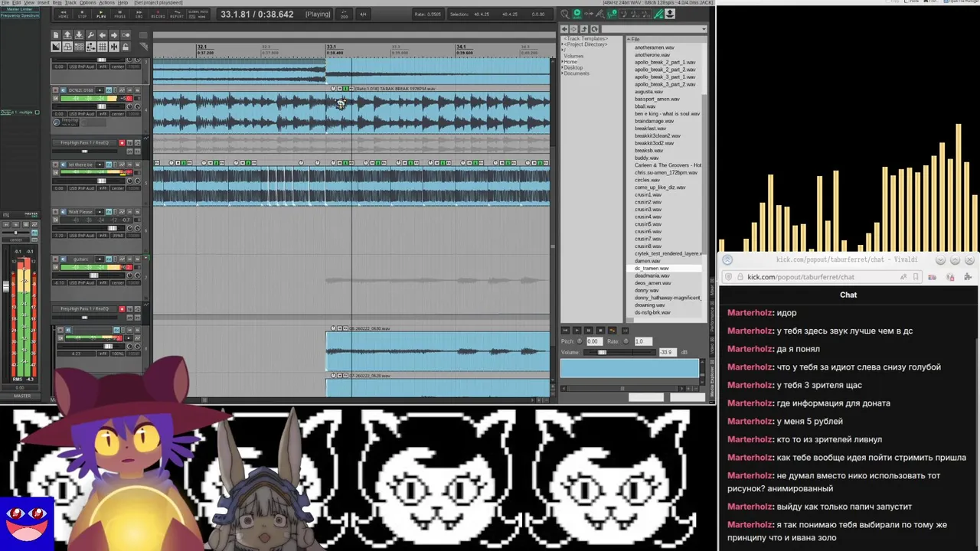Toggle item grouping toolbar icon
The width and height of the screenshot is (980, 551).
point(67,47)
